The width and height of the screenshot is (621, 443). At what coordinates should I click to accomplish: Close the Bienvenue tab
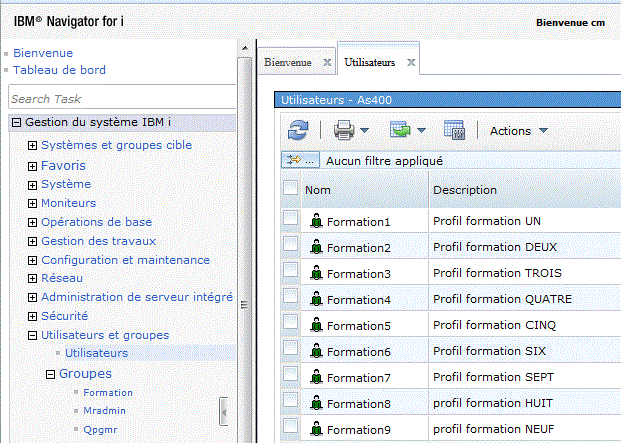327,62
